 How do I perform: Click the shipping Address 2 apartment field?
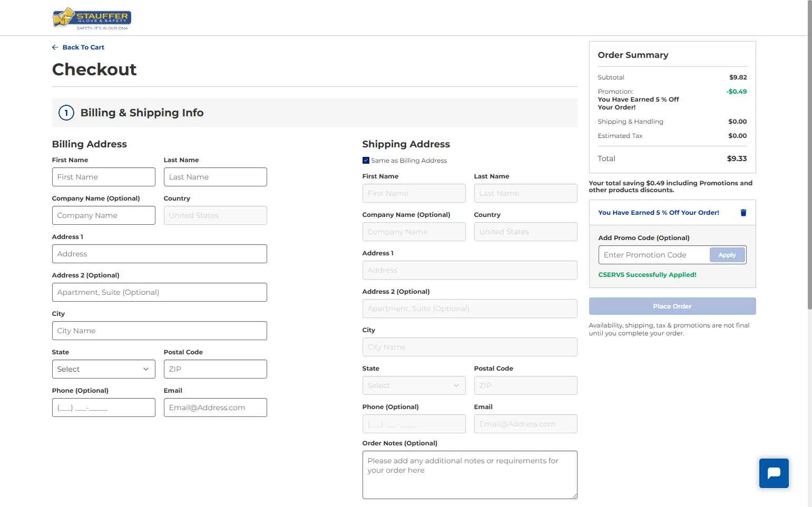coord(470,309)
